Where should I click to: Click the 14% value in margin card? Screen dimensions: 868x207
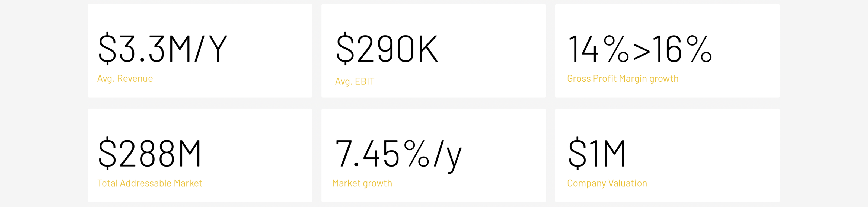click(x=599, y=49)
